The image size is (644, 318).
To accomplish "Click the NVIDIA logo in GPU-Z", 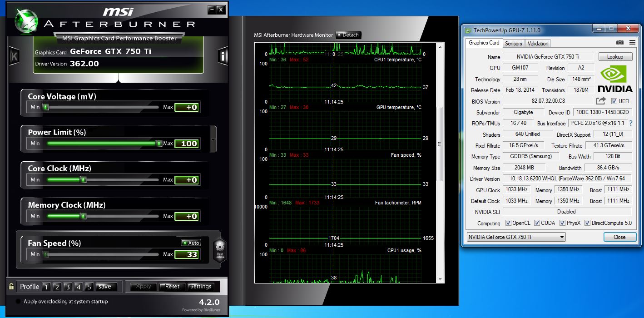I will (x=614, y=78).
